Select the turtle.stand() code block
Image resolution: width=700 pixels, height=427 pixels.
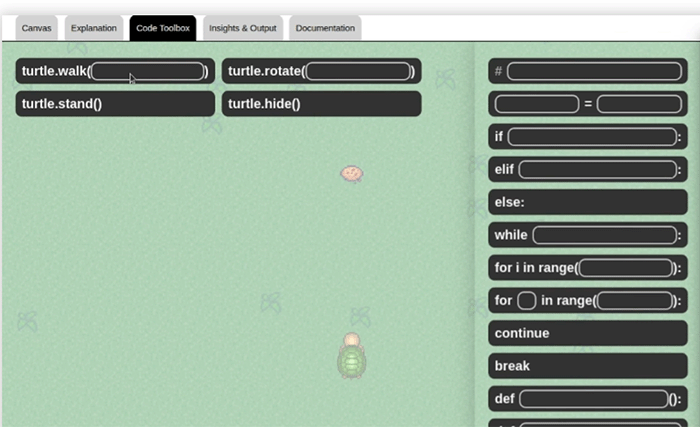point(114,104)
